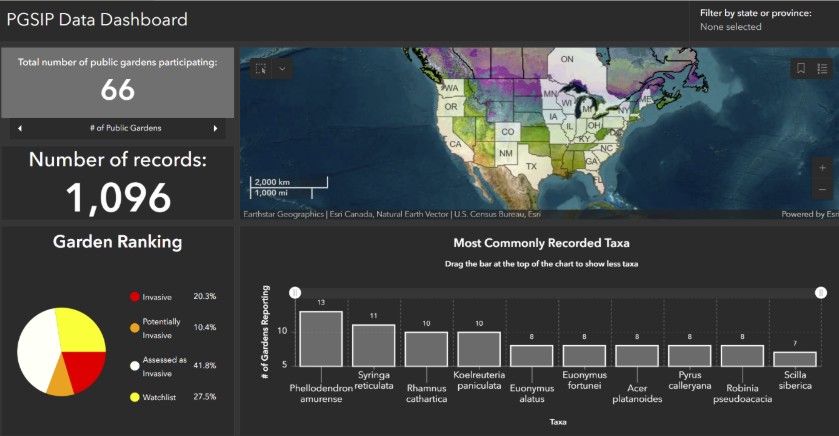Expand the selection tool options dropdown

click(283, 69)
